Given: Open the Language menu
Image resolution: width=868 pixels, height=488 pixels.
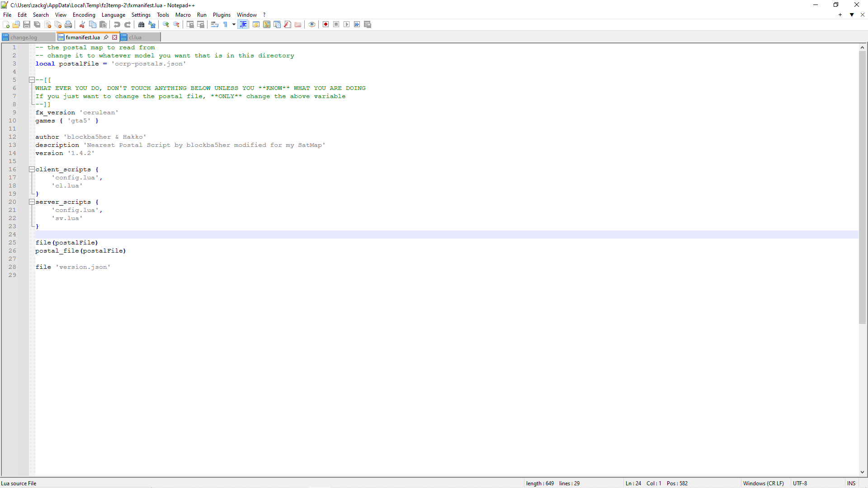Looking at the screenshot, I should click(x=113, y=14).
